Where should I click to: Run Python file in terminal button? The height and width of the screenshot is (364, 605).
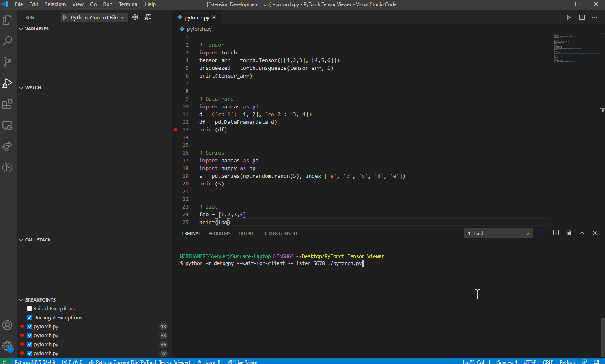[569, 17]
